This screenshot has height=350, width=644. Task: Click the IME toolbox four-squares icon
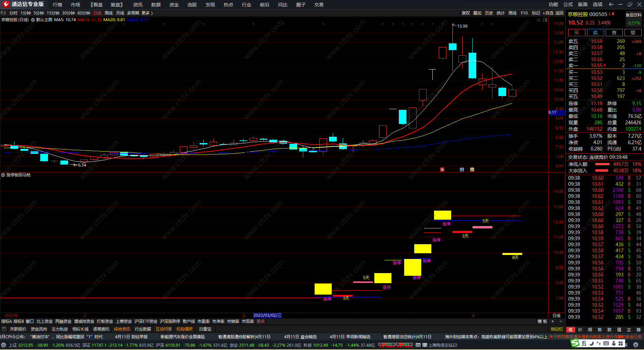[x=621, y=343]
